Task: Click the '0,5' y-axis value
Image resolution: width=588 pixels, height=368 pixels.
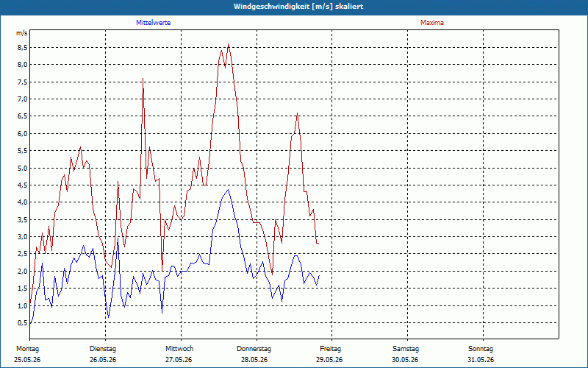Action: [x=23, y=322]
